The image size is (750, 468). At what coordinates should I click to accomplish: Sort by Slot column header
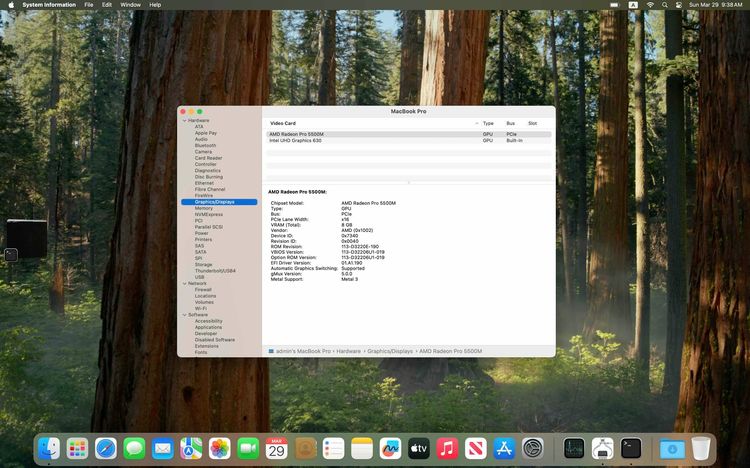pyautogui.click(x=532, y=123)
